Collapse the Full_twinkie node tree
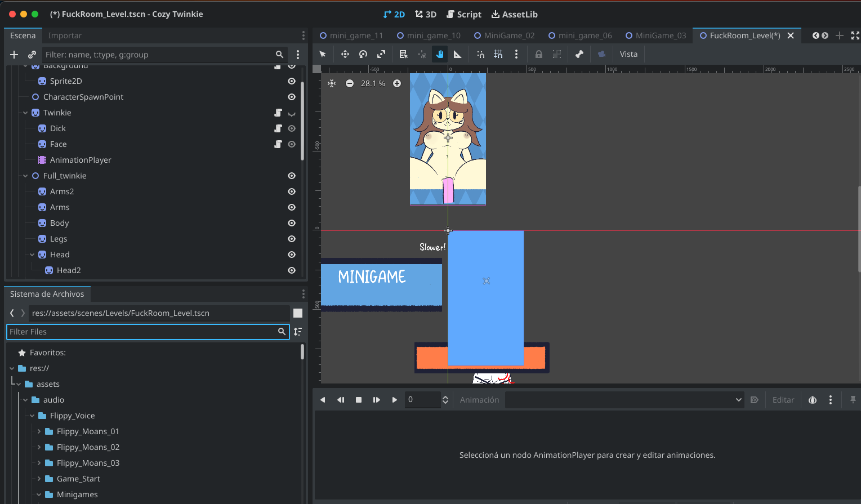 pyautogui.click(x=25, y=176)
